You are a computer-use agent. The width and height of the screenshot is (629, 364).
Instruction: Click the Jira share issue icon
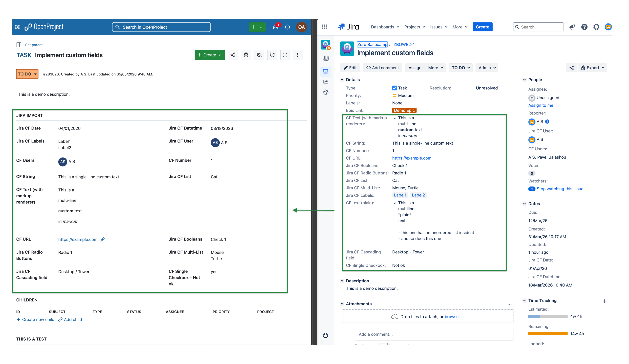pos(572,68)
